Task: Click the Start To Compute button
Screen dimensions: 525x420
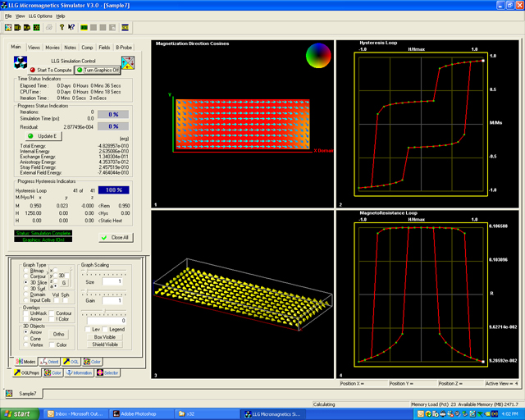Action: (x=51, y=70)
